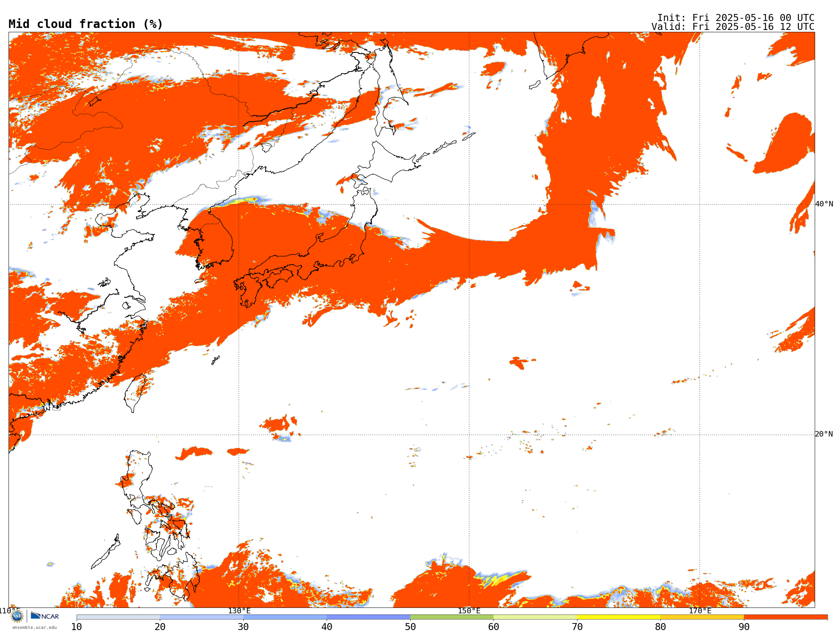Select the green 50–60 colorbar segment

click(452, 617)
